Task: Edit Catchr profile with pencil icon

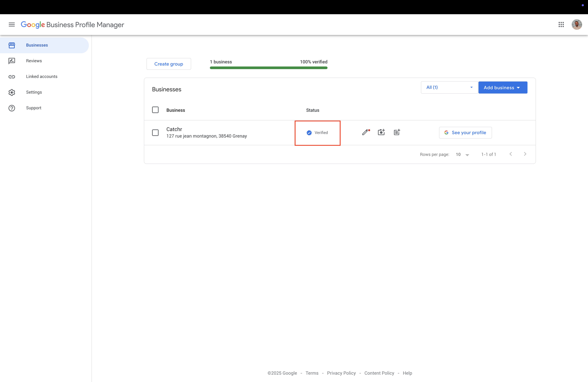Action: 366,132
